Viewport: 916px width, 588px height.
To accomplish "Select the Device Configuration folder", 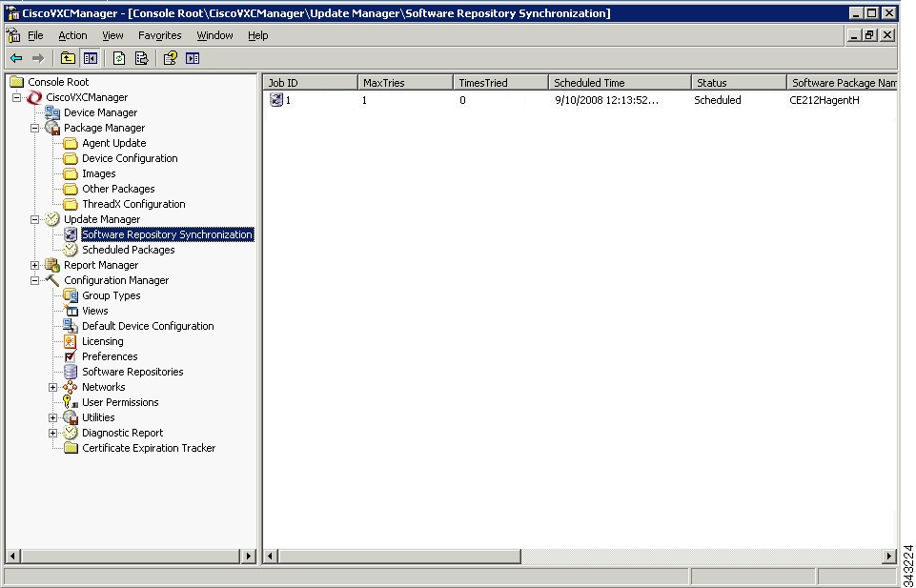I will pos(121,158).
